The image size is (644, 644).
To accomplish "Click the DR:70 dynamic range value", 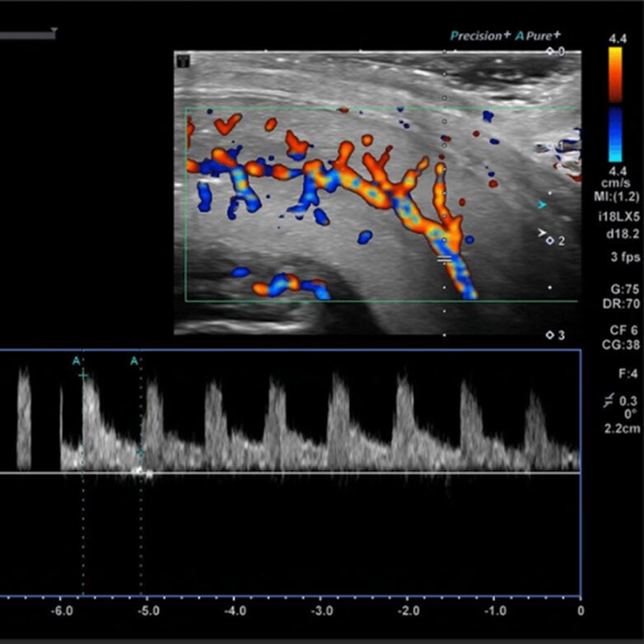I will coord(621,304).
